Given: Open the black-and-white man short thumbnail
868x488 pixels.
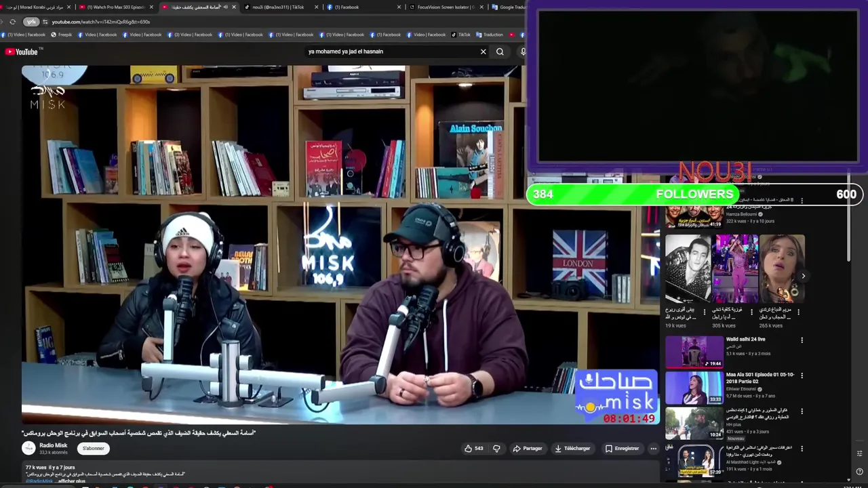Looking at the screenshot, I should (688, 269).
